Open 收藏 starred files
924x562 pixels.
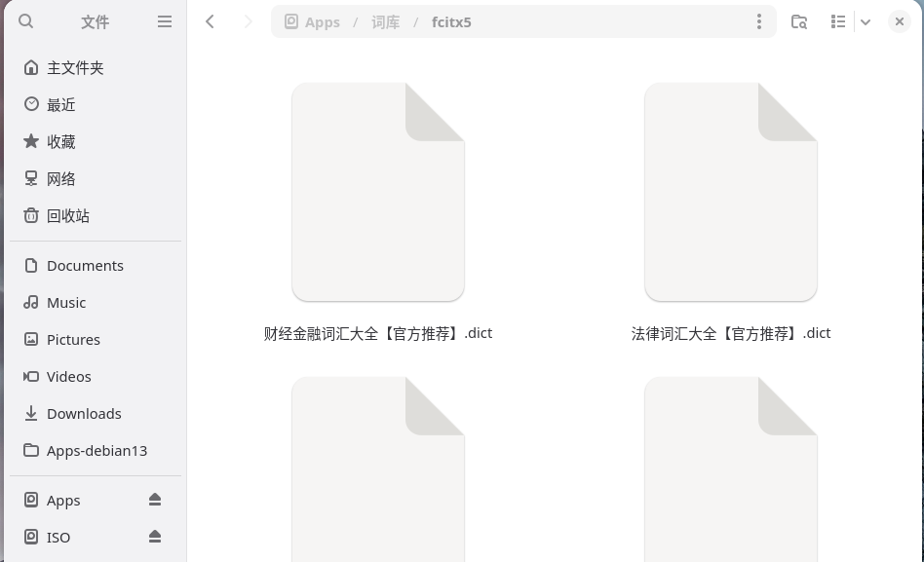(96, 142)
